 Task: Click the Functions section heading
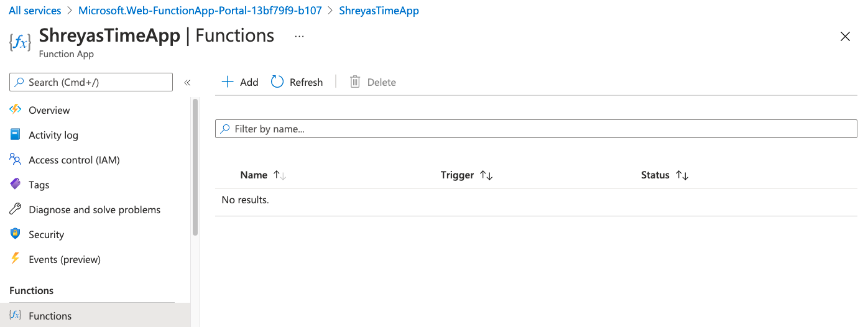(32, 290)
